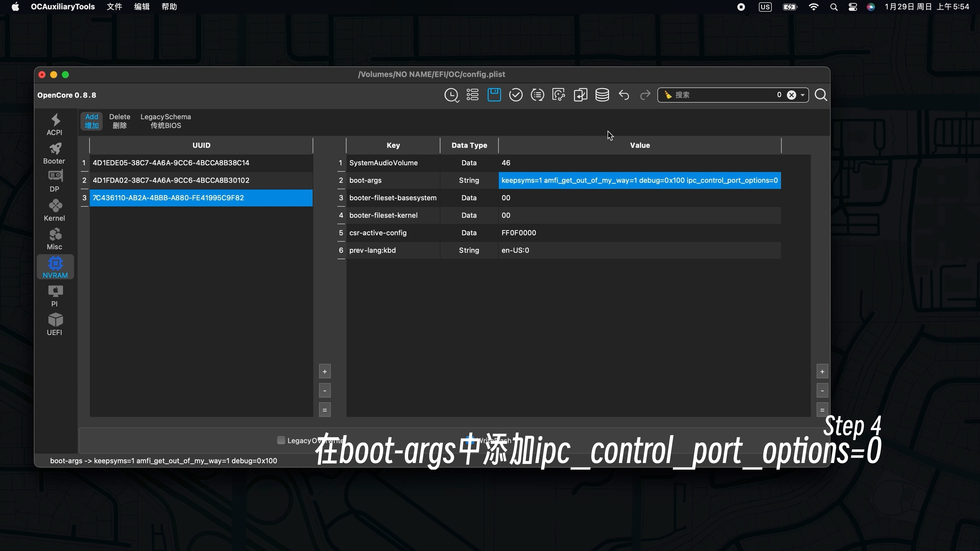The width and height of the screenshot is (980, 551).
Task: Add a key entry with the right plus button
Action: (x=822, y=371)
